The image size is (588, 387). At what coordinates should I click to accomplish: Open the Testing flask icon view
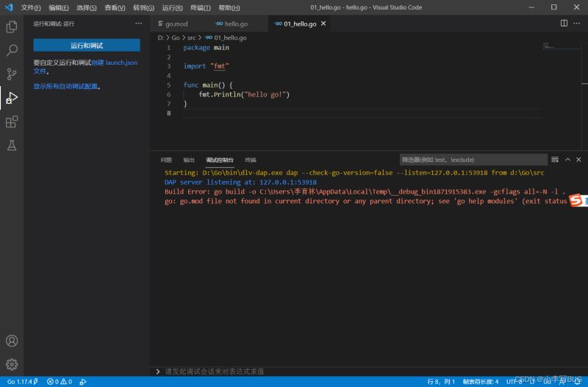click(12, 145)
